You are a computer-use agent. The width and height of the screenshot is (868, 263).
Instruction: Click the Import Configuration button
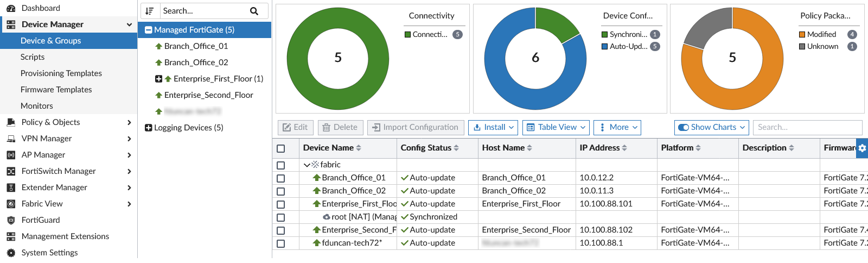coord(416,127)
